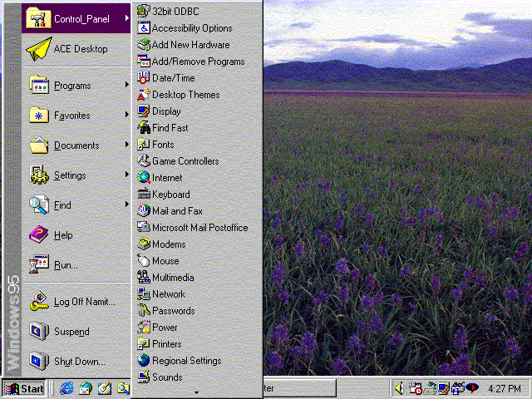Image resolution: width=532 pixels, height=399 pixels.
Task: Click the purple Help book icon
Action: 38,234
